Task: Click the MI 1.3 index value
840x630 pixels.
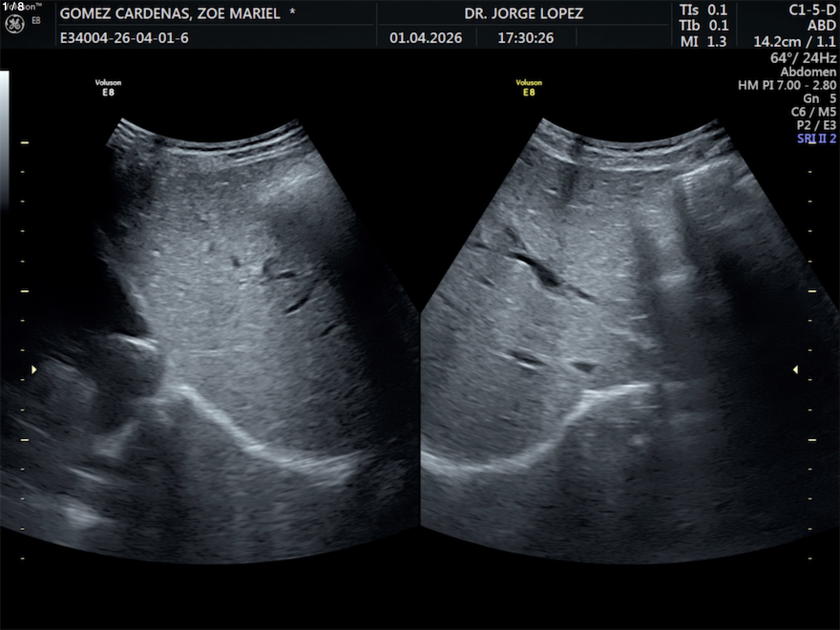Action: 703,42
